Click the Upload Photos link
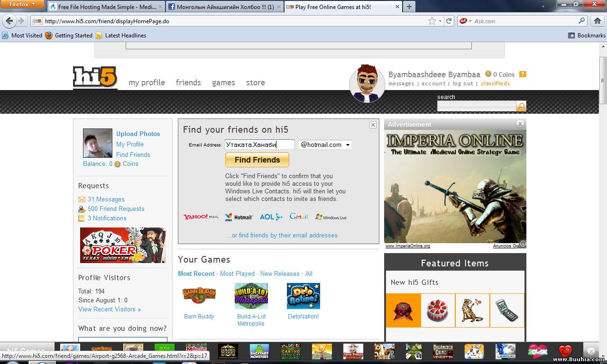This screenshot has width=607, height=364. pyautogui.click(x=138, y=134)
